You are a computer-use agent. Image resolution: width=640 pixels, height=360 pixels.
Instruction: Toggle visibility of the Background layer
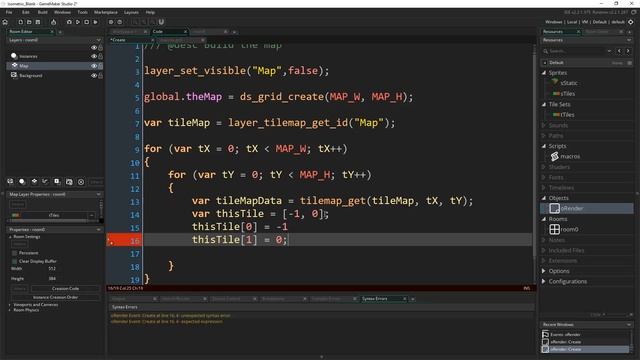[94, 76]
